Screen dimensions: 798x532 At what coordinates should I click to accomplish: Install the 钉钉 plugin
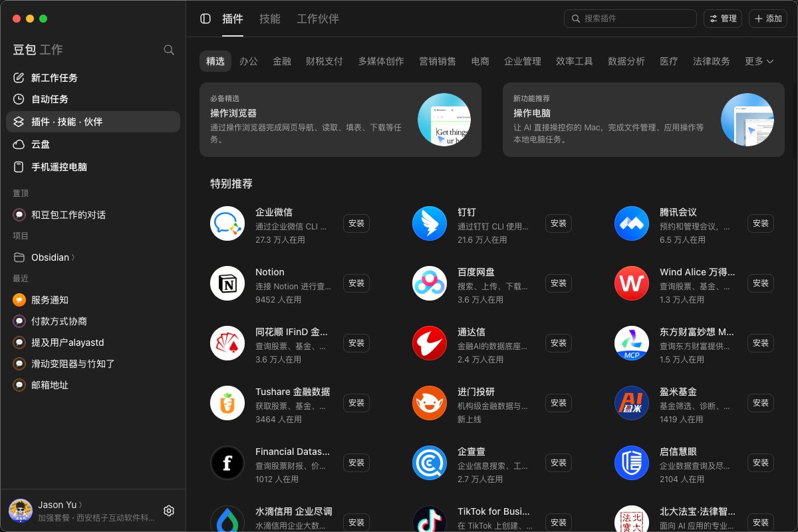coord(559,223)
